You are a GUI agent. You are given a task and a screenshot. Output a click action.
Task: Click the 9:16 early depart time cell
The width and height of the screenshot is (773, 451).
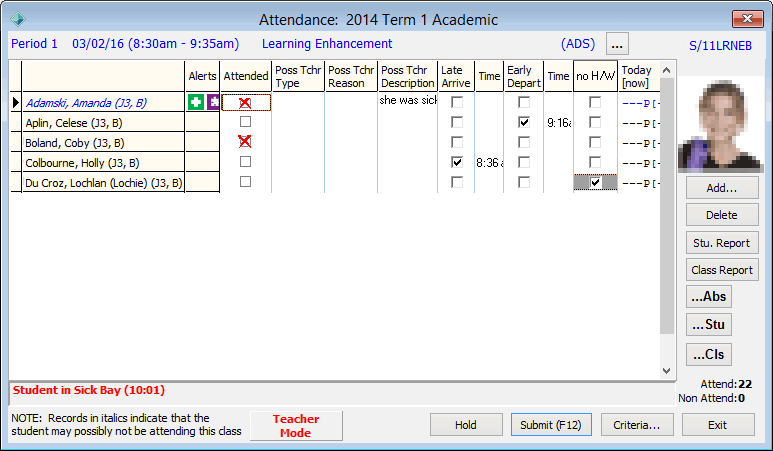click(x=559, y=123)
